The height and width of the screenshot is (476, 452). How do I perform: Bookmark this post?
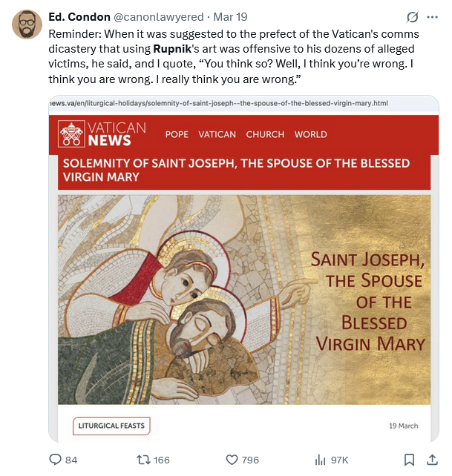[409, 460]
